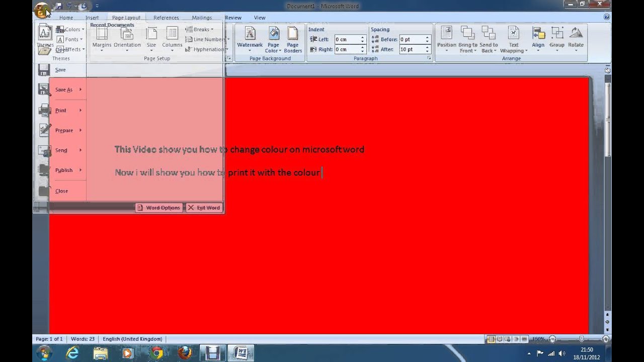
Task: Choose Close in the Office menu
Action: (61, 191)
